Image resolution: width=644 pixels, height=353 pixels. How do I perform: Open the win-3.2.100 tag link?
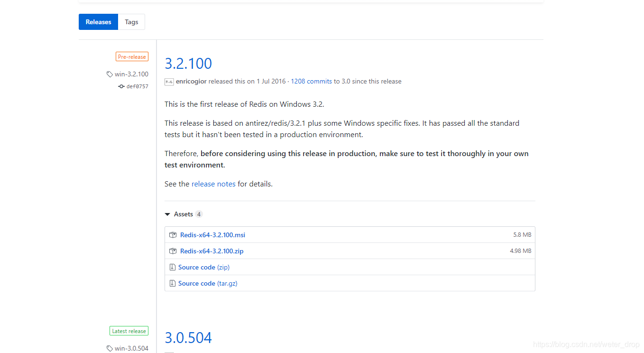tap(131, 74)
